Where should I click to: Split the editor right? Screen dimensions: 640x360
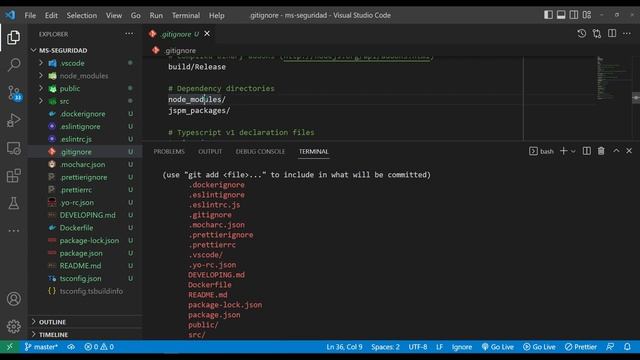612,34
